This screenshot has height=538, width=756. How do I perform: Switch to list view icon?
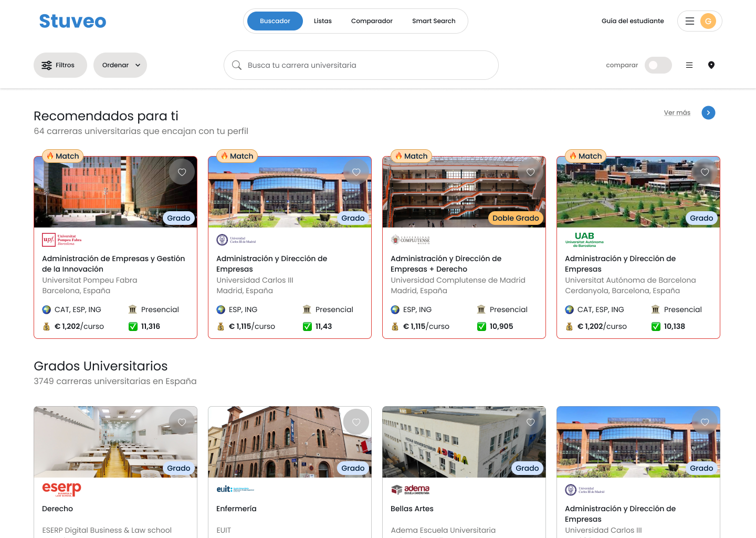(x=689, y=65)
